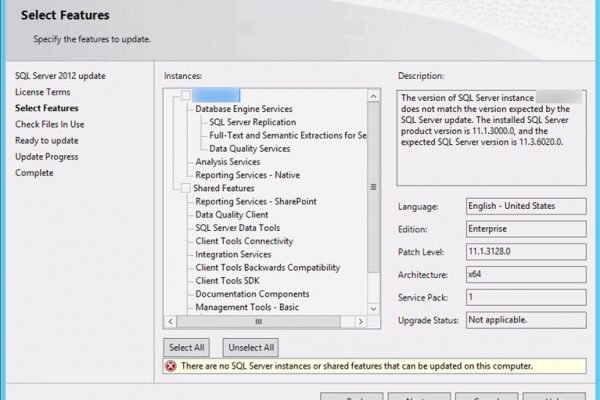Click the Complete step in sidebar
This screenshot has width=600, height=400.
pyautogui.click(x=34, y=173)
